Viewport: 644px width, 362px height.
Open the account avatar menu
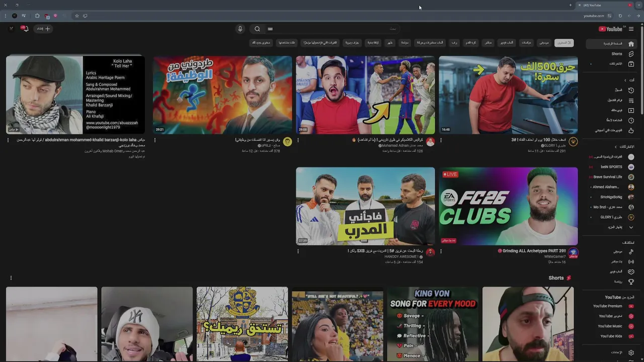pyautogui.click(x=11, y=29)
